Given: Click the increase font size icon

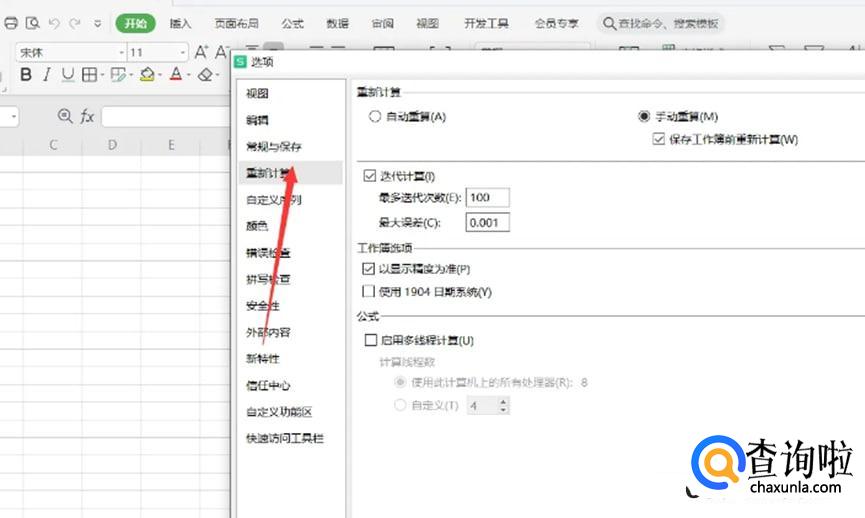Looking at the screenshot, I should 201,52.
